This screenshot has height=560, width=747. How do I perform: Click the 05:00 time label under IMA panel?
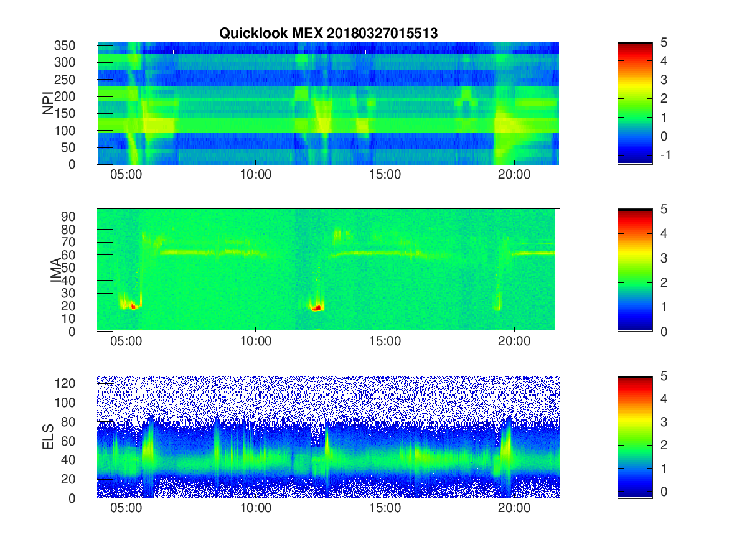(x=126, y=342)
